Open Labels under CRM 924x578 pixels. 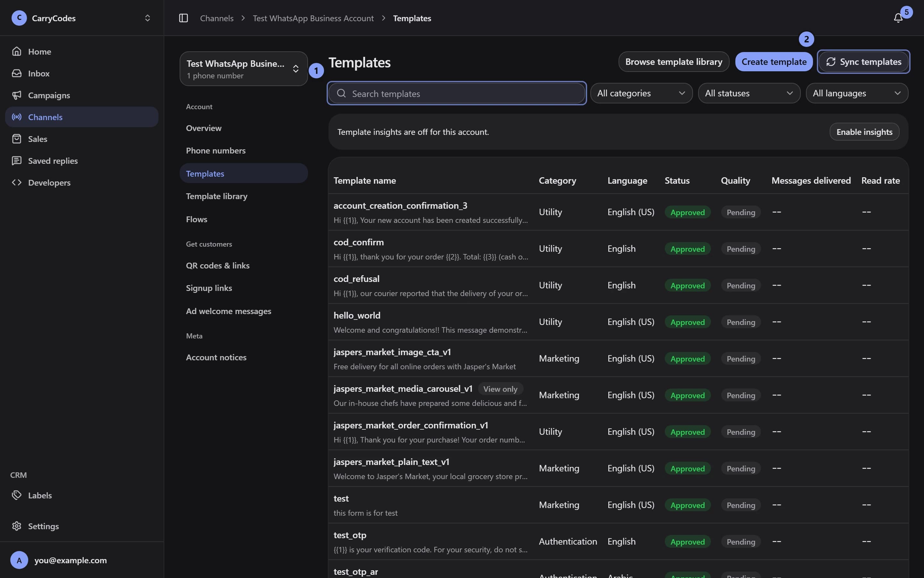coord(82,495)
